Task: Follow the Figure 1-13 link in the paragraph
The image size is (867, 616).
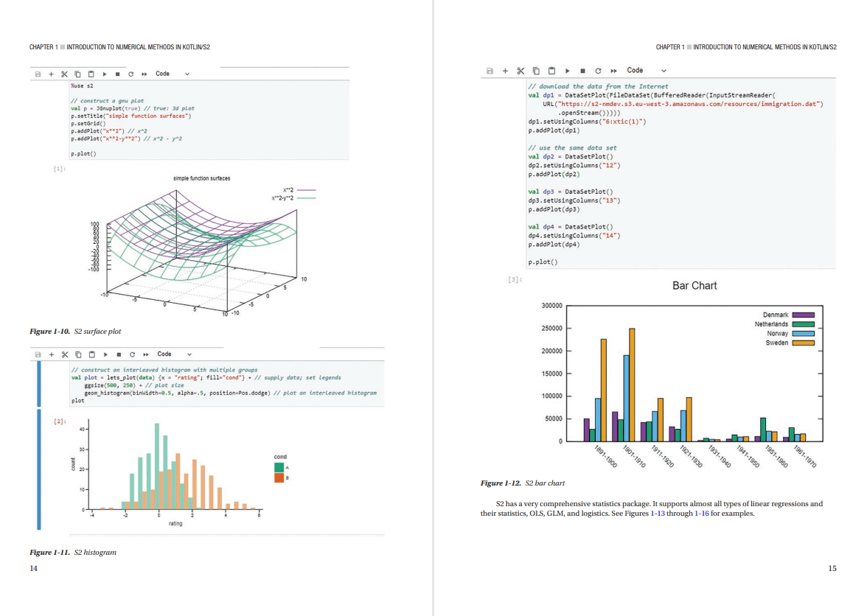Action: click(659, 514)
